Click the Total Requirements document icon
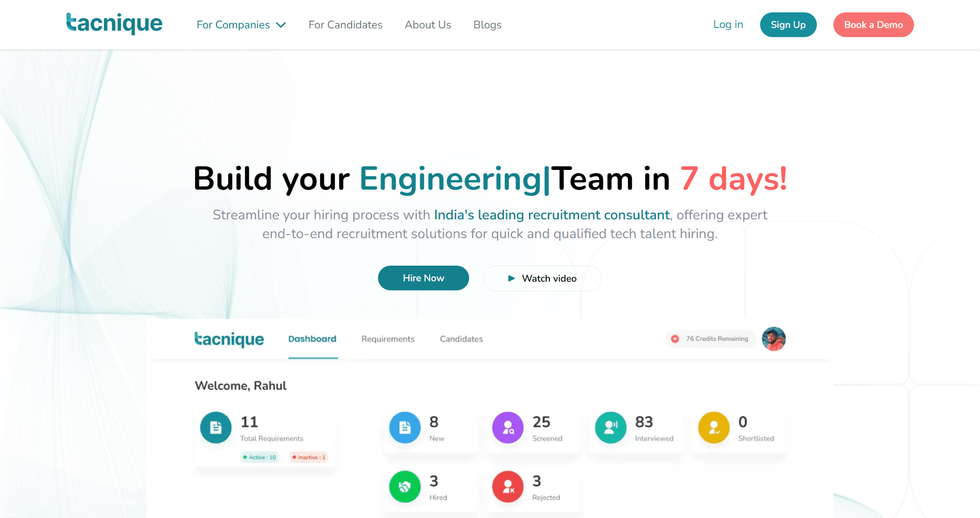The image size is (980, 518). pos(216,427)
